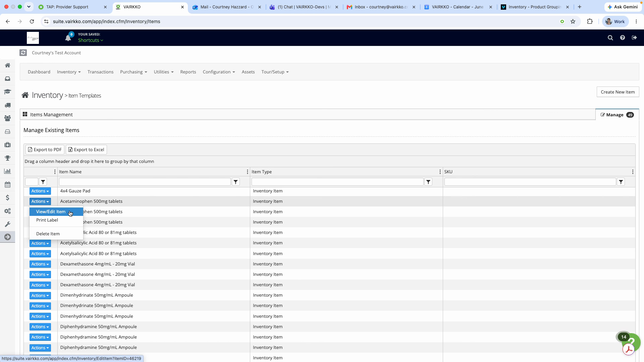
Task: Click the logout icon in header
Action: [634, 38]
